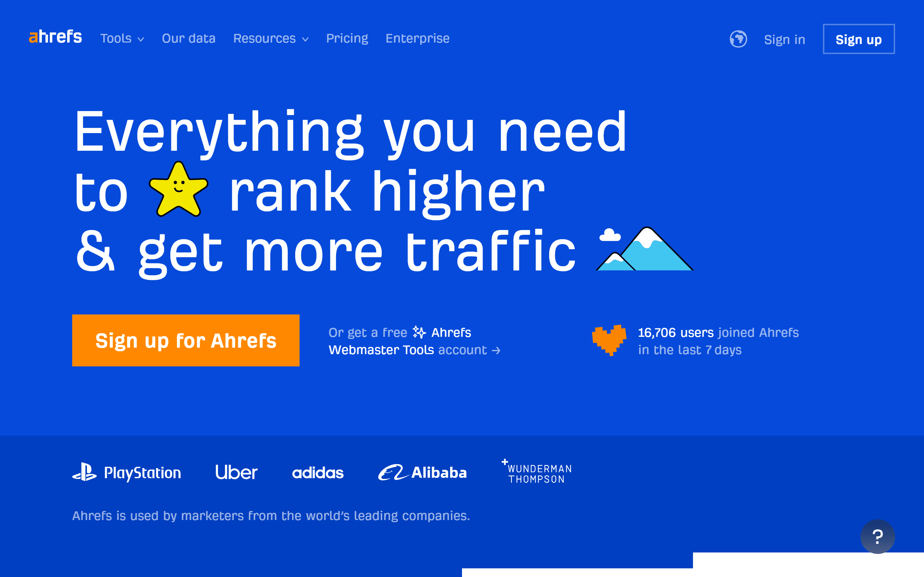This screenshot has width=924, height=577.
Task: Click the Our data navigation item
Action: (188, 38)
